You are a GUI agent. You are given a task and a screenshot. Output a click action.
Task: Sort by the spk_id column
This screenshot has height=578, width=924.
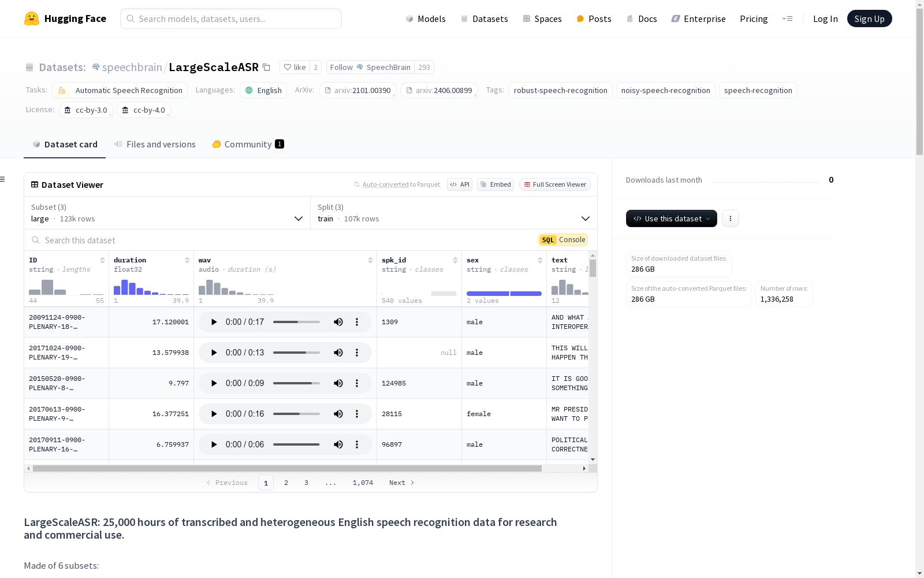(455, 260)
